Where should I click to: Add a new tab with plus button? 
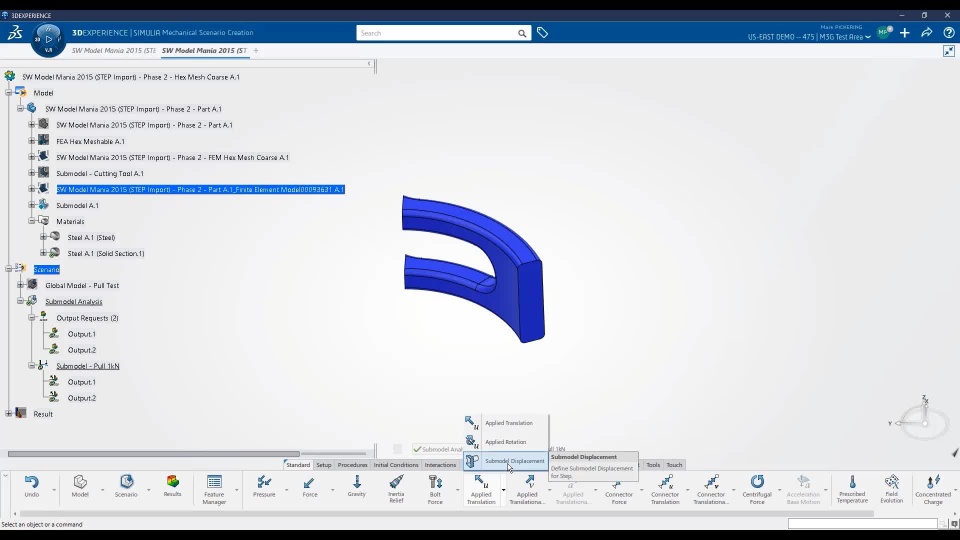click(256, 50)
